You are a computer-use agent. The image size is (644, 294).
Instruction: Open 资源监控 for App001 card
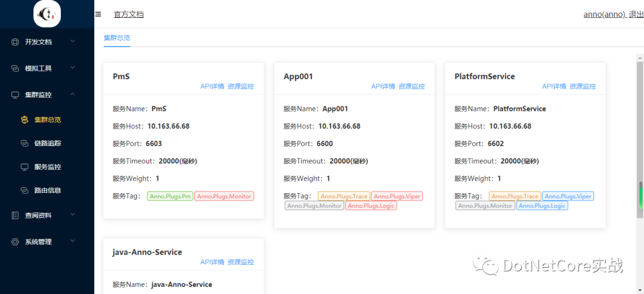(411, 86)
